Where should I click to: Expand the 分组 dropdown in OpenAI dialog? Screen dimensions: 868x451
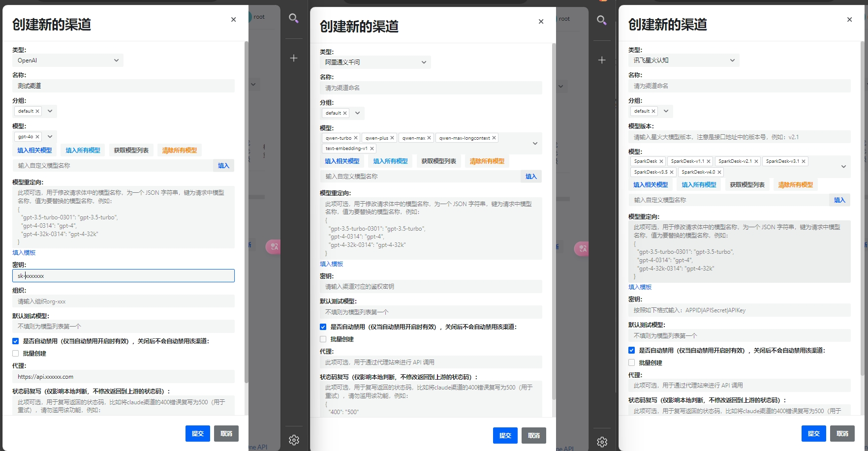tap(50, 111)
